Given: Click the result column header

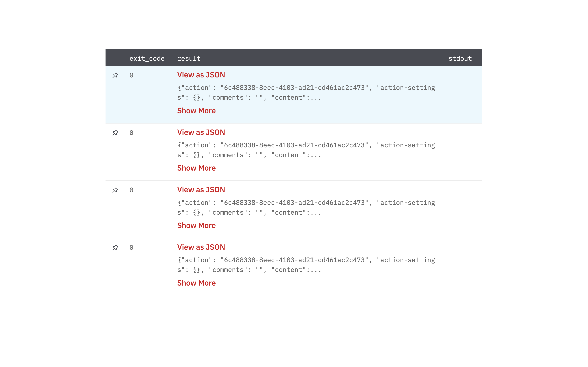Looking at the screenshot, I should coord(189,59).
